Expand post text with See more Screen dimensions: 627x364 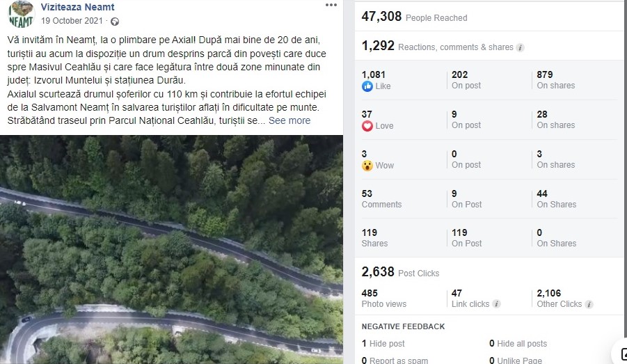tap(289, 120)
